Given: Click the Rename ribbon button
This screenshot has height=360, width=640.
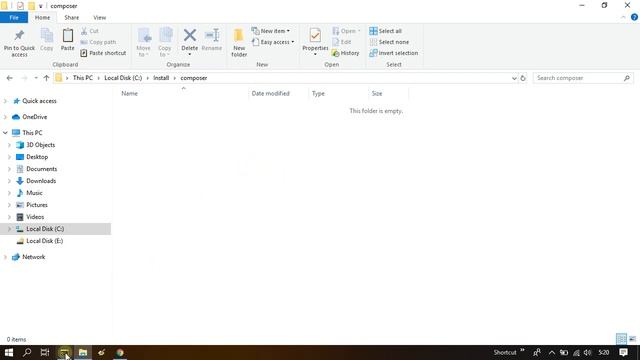Looking at the screenshot, I should point(212,40).
